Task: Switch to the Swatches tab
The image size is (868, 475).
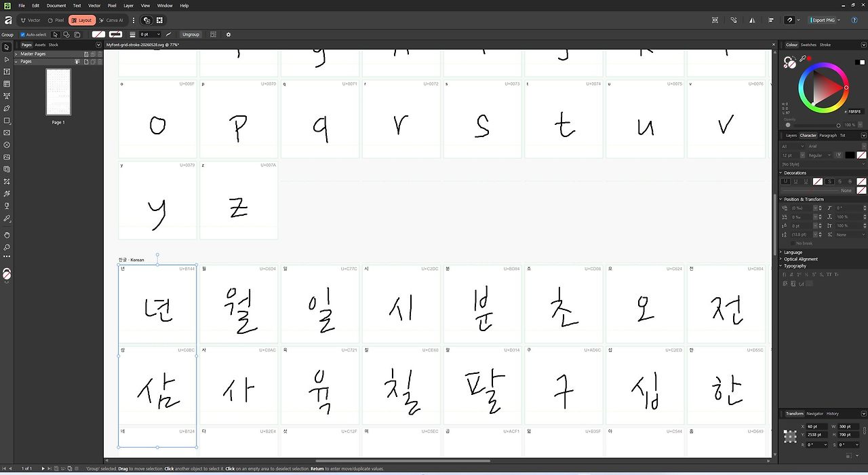Action: tap(808, 45)
